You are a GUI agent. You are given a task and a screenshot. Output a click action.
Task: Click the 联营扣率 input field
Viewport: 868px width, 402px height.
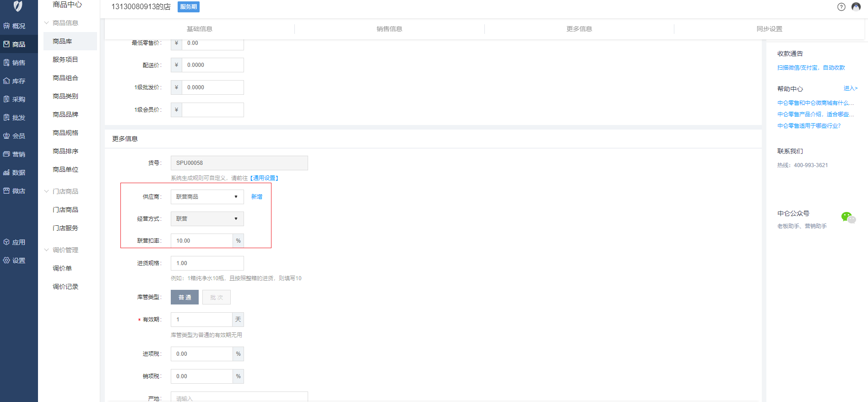click(x=201, y=241)
